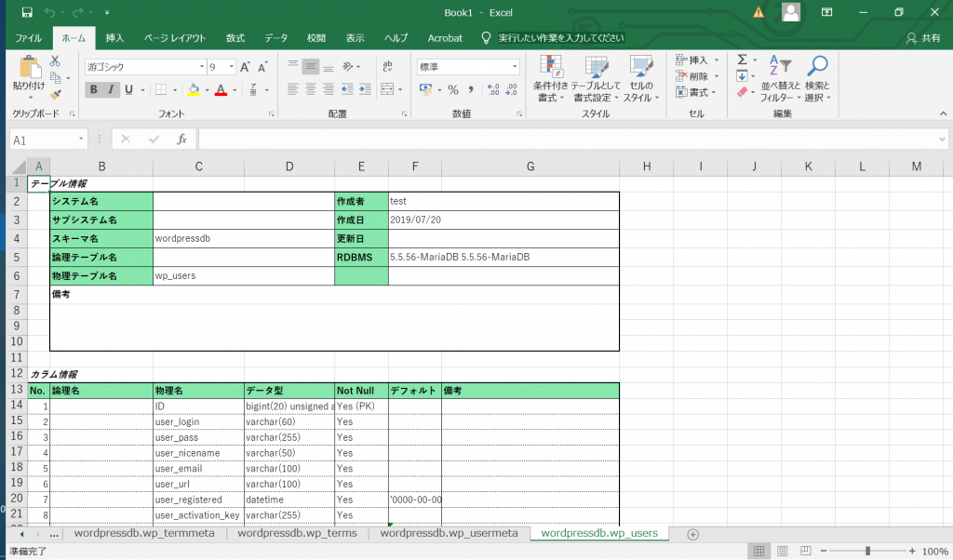Click the new sheet plus button
Viewport: 953px width, 560px height.
click(x=692, y=535)
